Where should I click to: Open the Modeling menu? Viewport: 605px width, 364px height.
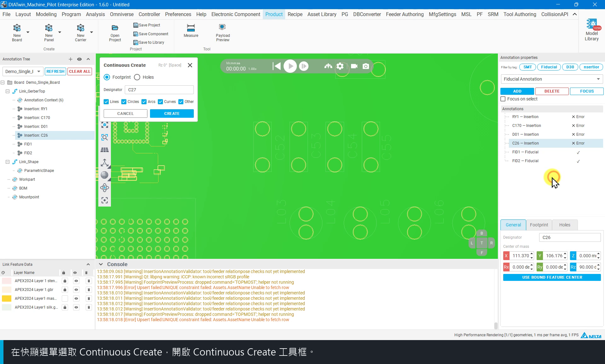point(46,14)
